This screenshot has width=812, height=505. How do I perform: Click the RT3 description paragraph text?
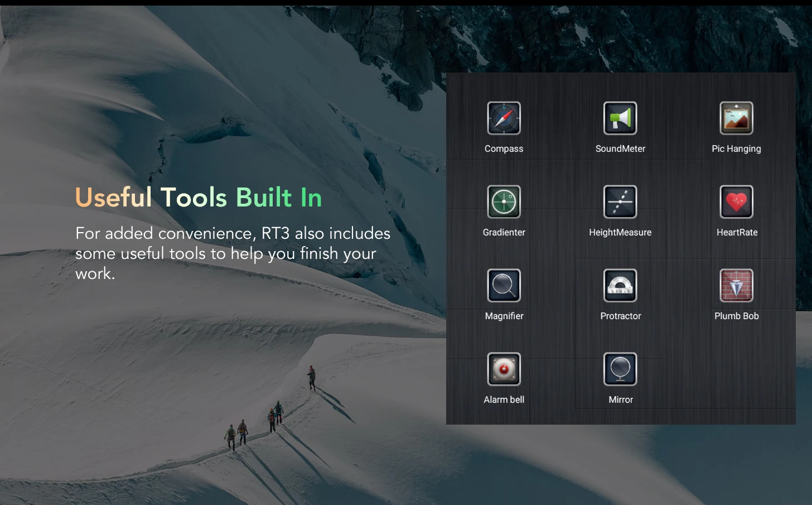tap(233, 253)
